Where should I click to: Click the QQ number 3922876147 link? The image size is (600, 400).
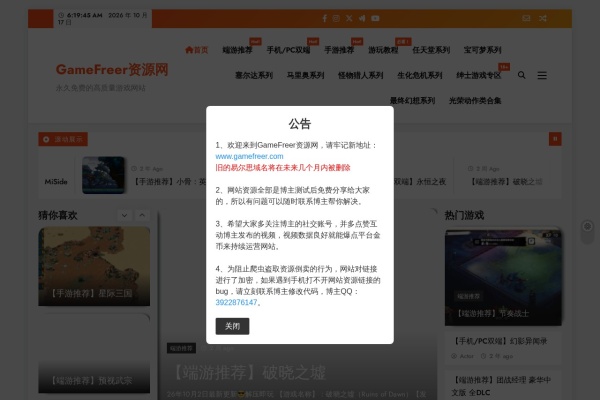tap(236, 302)
